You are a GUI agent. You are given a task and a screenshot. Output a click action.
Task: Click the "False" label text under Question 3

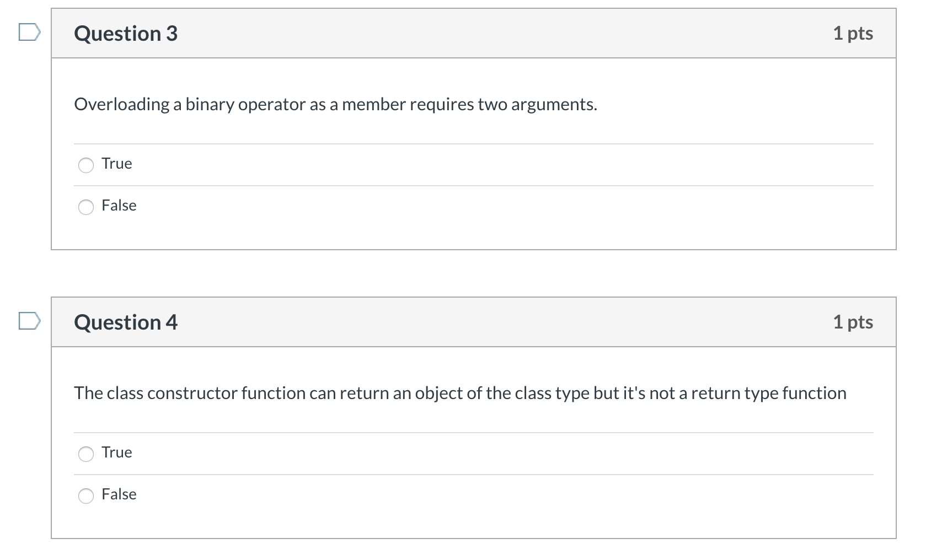pos(119,206)
